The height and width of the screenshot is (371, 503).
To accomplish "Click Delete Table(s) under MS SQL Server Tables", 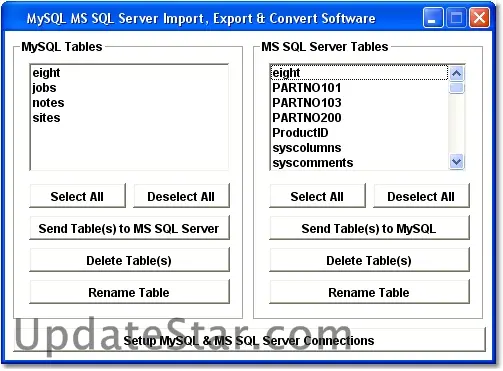I will click(369, 260).
